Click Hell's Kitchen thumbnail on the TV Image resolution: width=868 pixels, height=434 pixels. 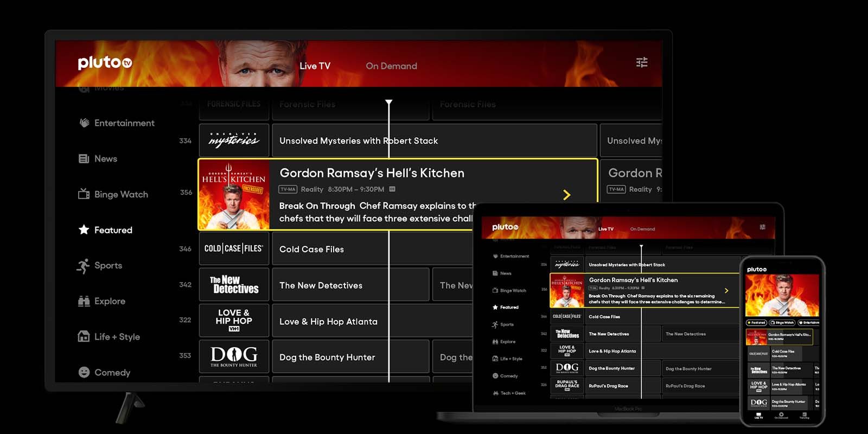234,194
